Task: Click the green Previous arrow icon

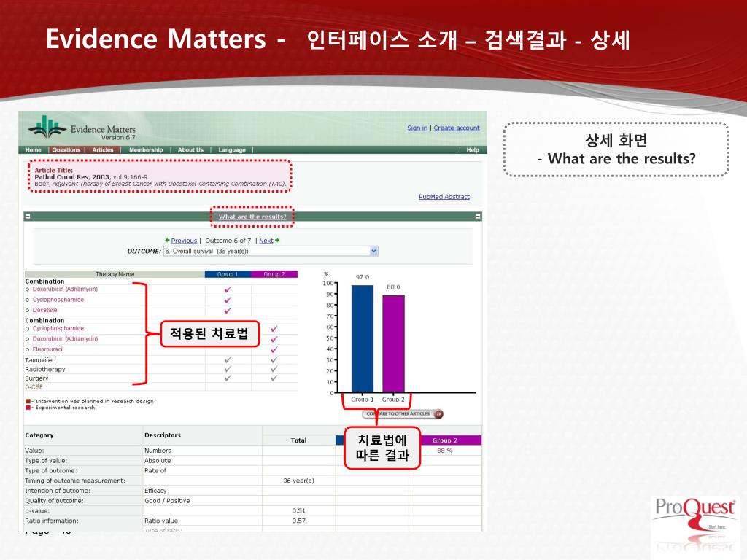Action: point(167,240)
